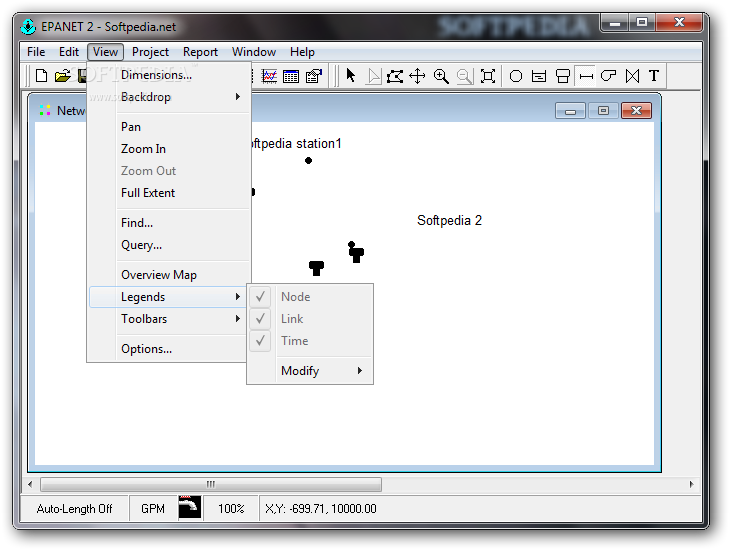The height and width of the screenshot is (550, 730).
Task: Select the Pan tool icon
Action: pyautogui.click(x=417, y=76)
